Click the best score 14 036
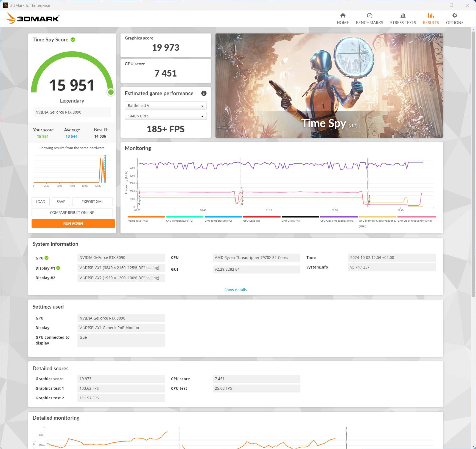The width and height of the screenshot is (476, 449). pyautogui.click(x=100, y=136)
